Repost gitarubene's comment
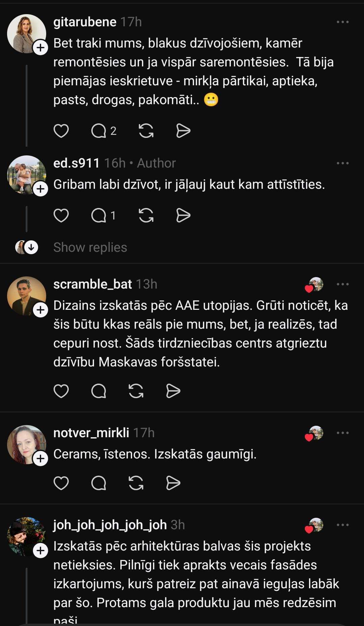The width and height of the screenshot is (364, 626). [146, 131]
